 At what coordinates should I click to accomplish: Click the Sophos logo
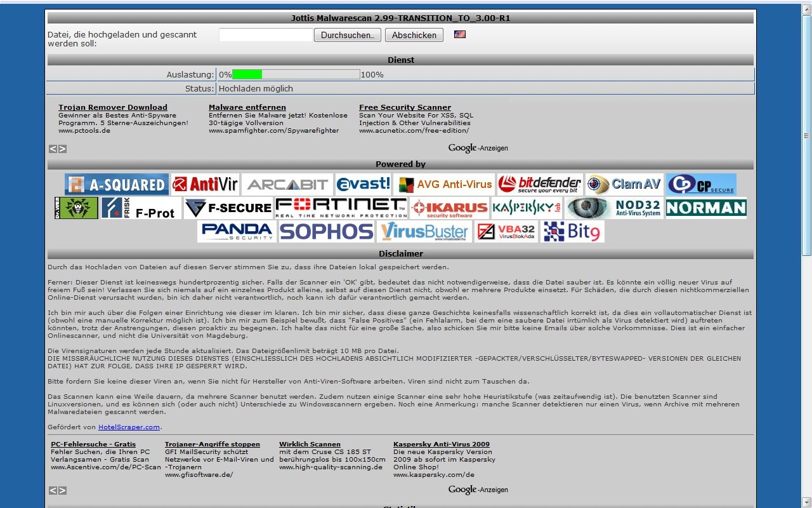(327, 231)
